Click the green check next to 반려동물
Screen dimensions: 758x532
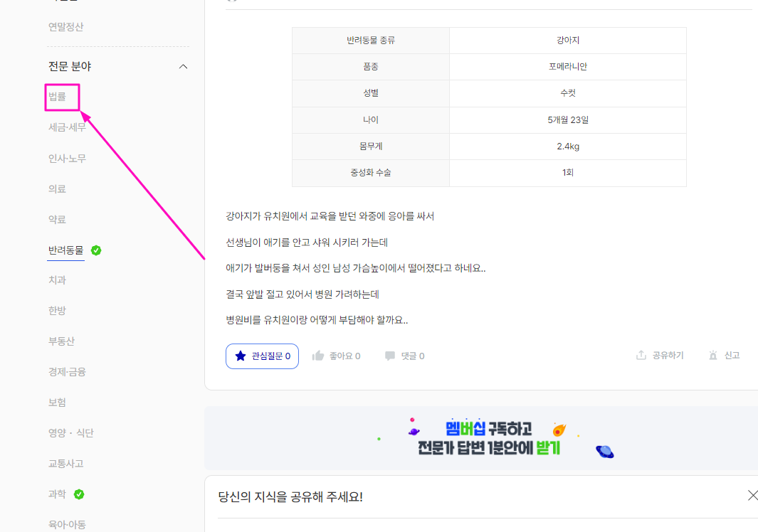(x=96, y=250)
